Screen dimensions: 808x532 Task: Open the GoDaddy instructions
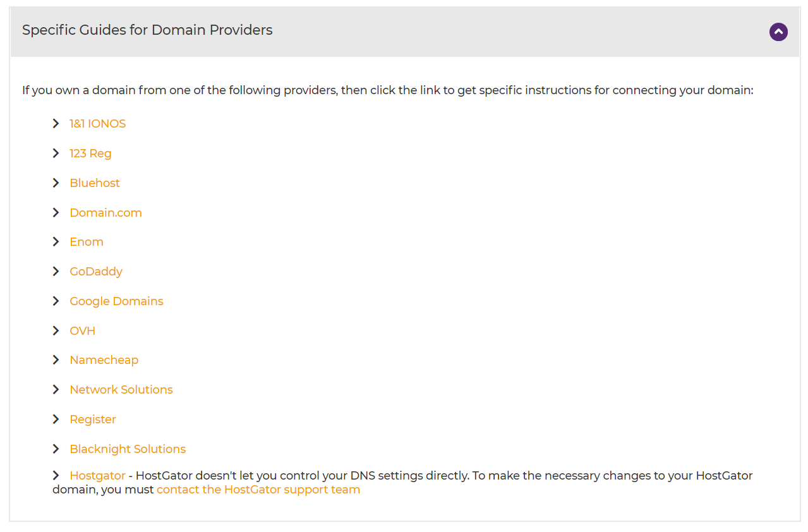click(96, 272)
